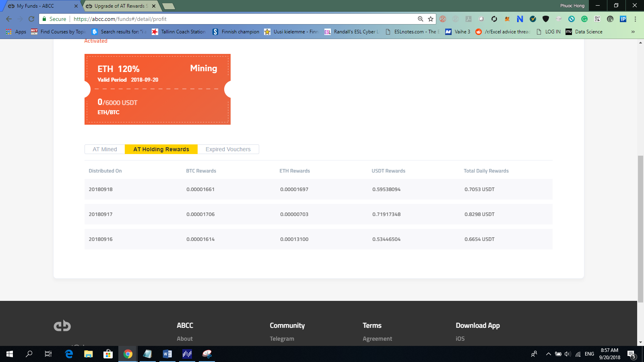
Task: Click the Windows Start button
Action: [x=10, y=354]
